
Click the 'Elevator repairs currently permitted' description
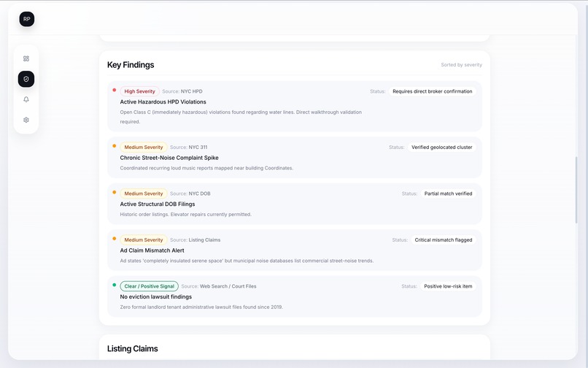pyautogui.click(x=185, y=214)
